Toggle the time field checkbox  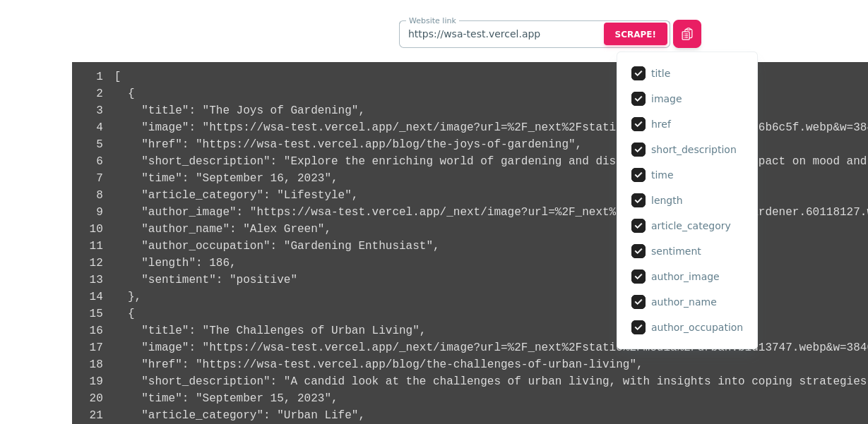(638, 175)
